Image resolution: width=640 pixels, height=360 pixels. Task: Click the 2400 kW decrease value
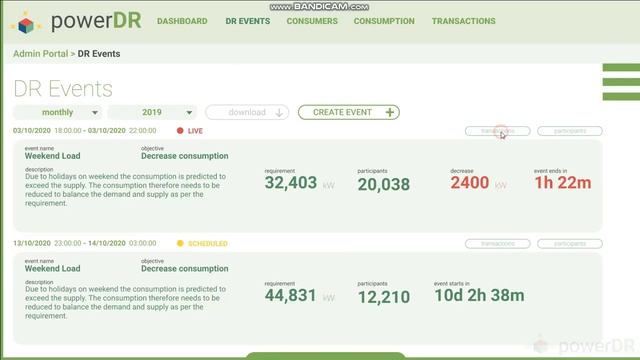click(478, 183)
